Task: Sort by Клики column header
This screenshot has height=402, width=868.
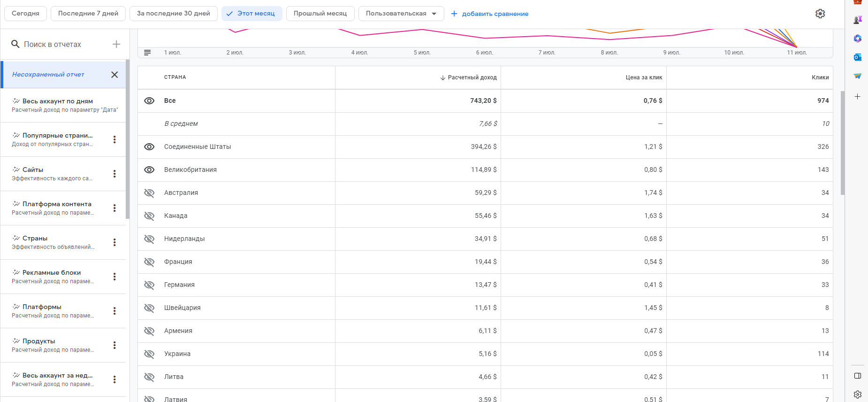Action: [x=820, y=77]
